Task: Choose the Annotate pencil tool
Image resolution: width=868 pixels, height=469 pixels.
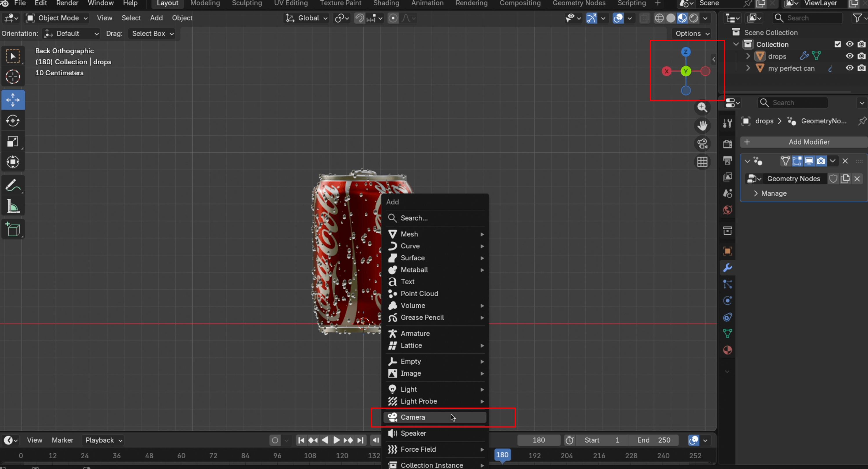Action: [x=13, y=185]
